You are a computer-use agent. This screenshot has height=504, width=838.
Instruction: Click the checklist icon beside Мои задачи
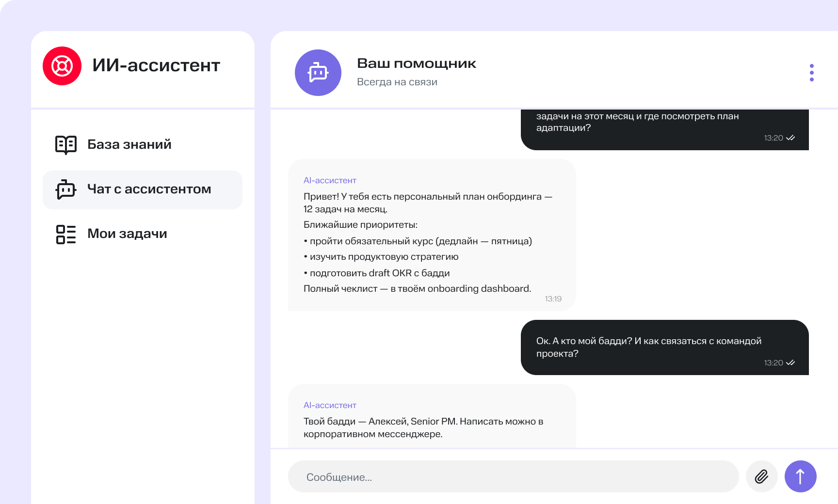(66, 234)
